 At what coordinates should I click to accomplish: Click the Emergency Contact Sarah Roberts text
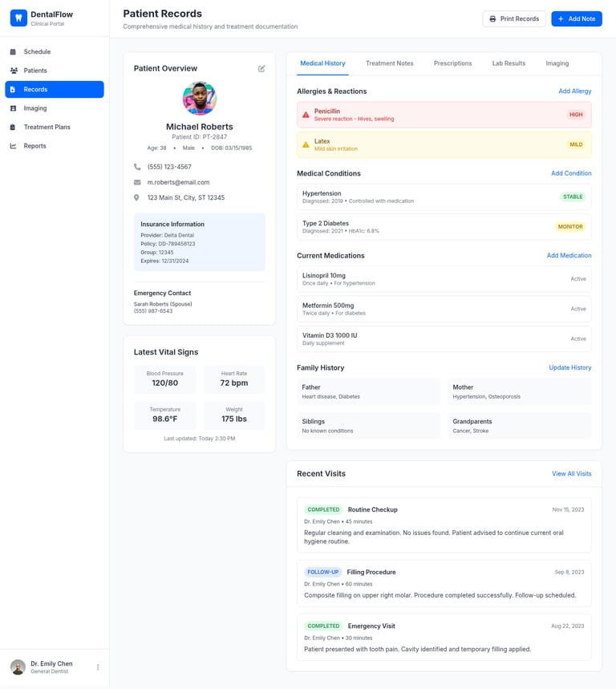click(x=163, y=304)
